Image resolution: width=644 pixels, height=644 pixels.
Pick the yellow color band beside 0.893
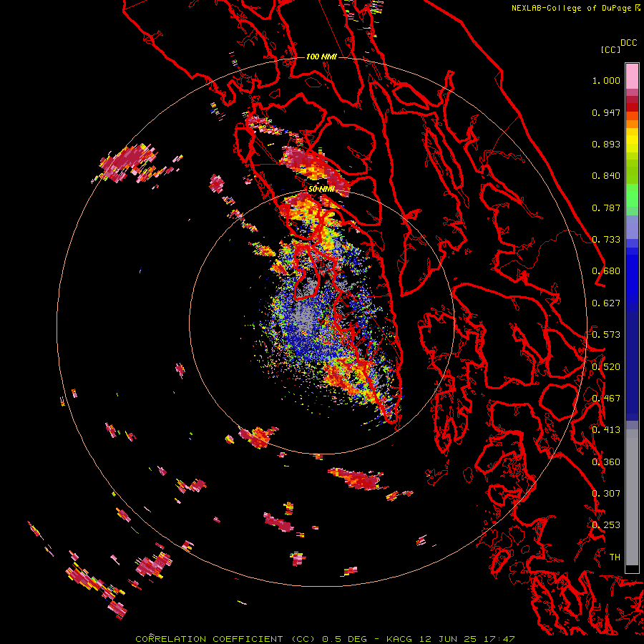[632, 144]
